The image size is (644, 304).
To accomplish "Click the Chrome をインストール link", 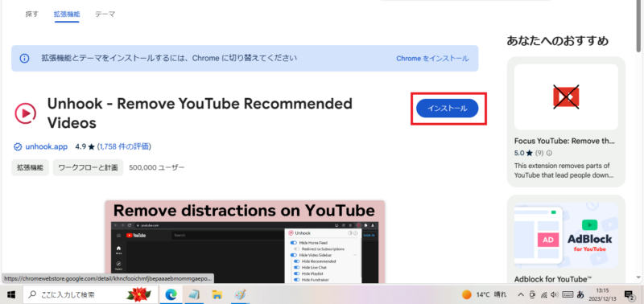I will 432,58.
